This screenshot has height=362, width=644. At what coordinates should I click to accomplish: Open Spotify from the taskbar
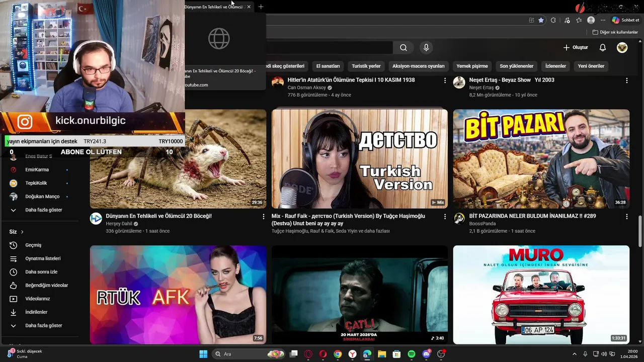click(412, 354)
